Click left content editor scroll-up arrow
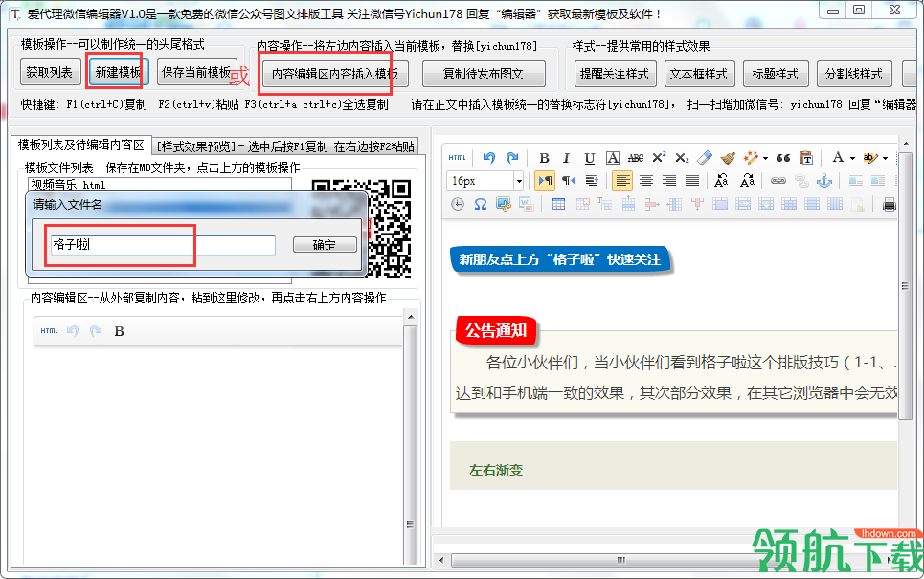924x579 pixels. pyautogui.click(x=411, y=317)
